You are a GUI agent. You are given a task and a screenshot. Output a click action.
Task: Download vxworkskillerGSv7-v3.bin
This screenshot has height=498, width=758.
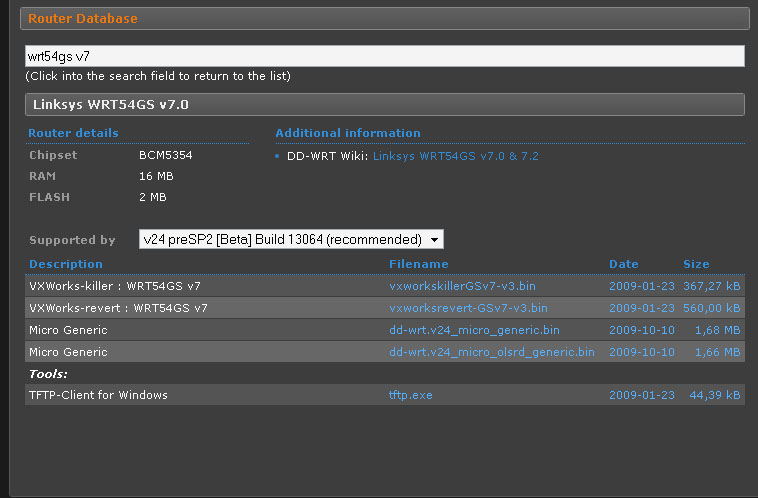tap(462, 286)
